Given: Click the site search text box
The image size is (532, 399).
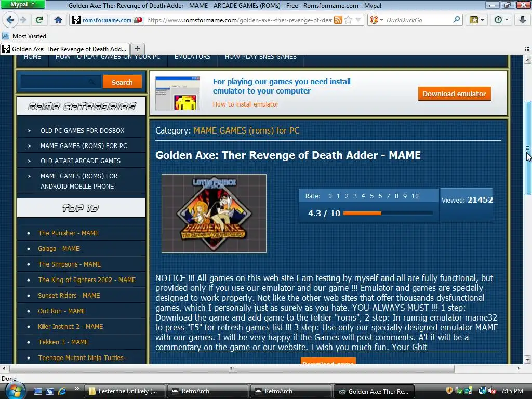Looking at the screenshot, I should (x=60, y=82).
